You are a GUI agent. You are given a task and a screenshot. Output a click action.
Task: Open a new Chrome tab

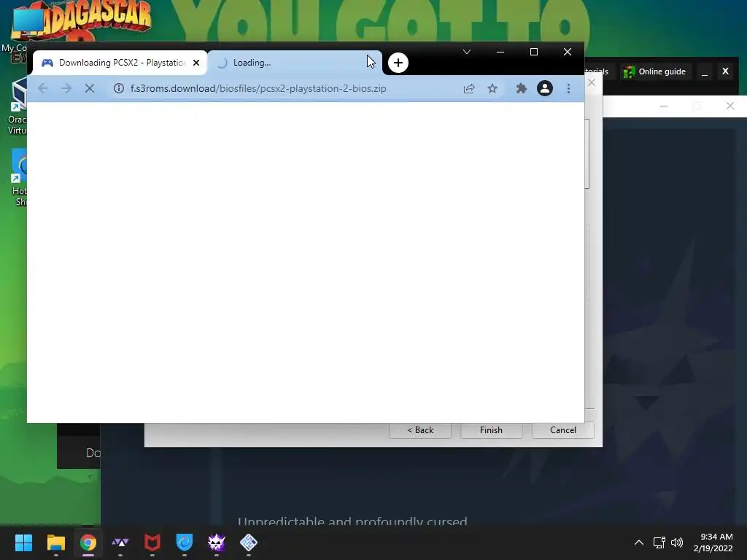[398, 63]
